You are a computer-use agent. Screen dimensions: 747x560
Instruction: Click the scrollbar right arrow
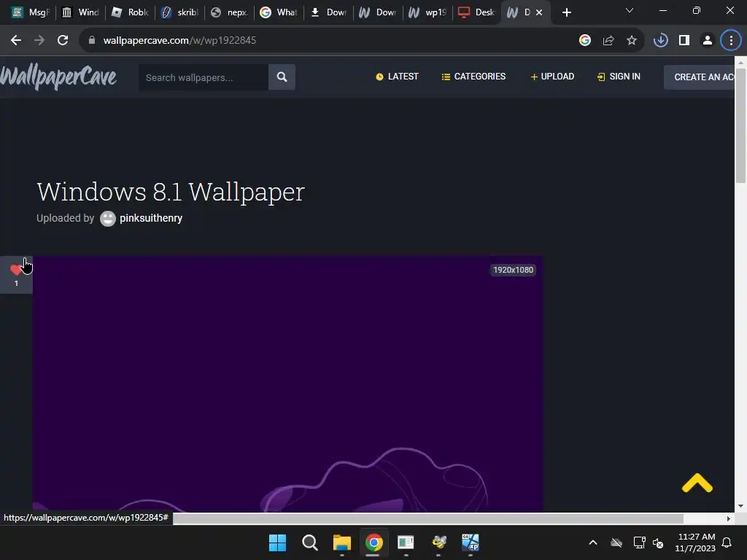(x=729, y=518)
